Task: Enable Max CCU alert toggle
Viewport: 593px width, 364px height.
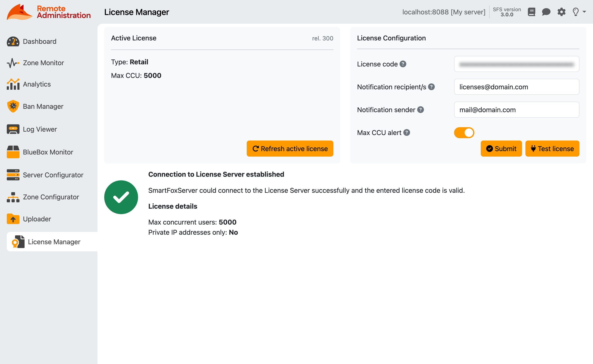Action: coord(464,132)
